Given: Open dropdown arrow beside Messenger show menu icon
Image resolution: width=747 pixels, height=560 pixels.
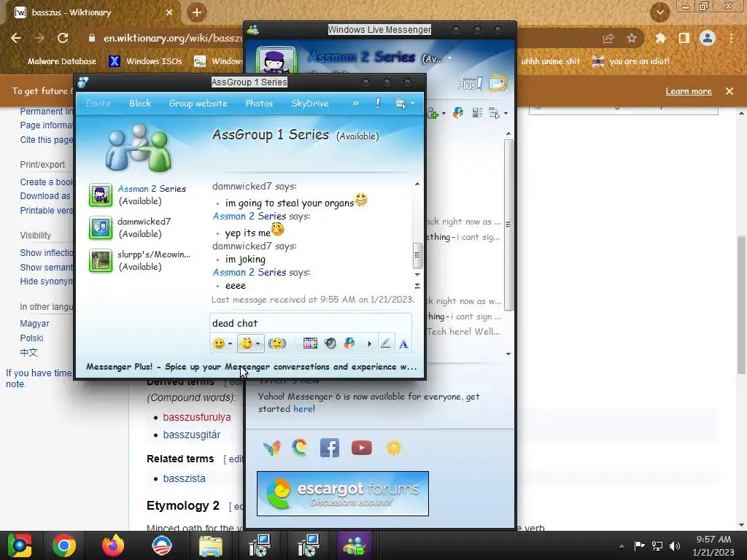Looking at the screenshot, I should point(506,114).
